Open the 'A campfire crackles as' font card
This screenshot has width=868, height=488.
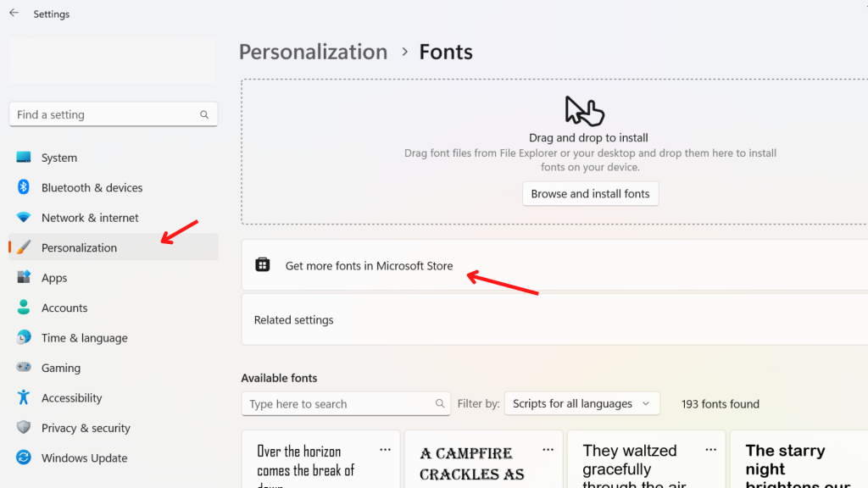tap(483, 460)
